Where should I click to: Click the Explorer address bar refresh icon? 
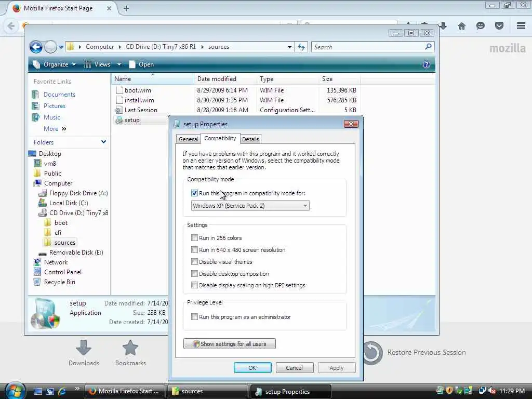[301, 47]
